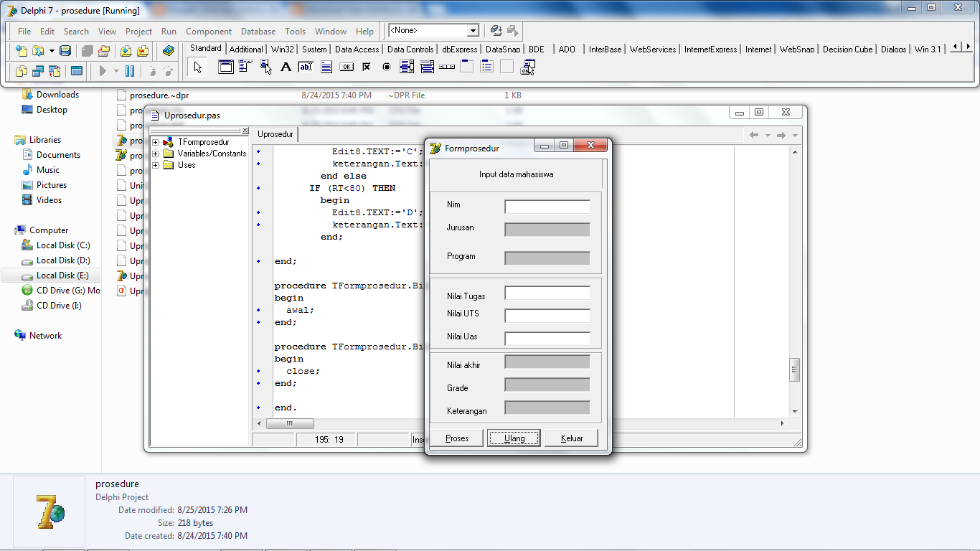This screenshot has height=551, width=980.
Task: Select the Edit box component icon
Action: point(306,67)
